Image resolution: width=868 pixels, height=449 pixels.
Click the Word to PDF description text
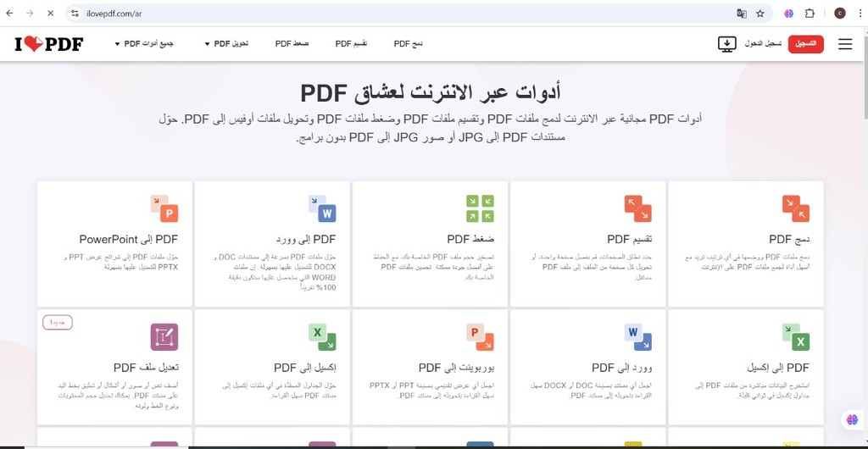(592, 391)
